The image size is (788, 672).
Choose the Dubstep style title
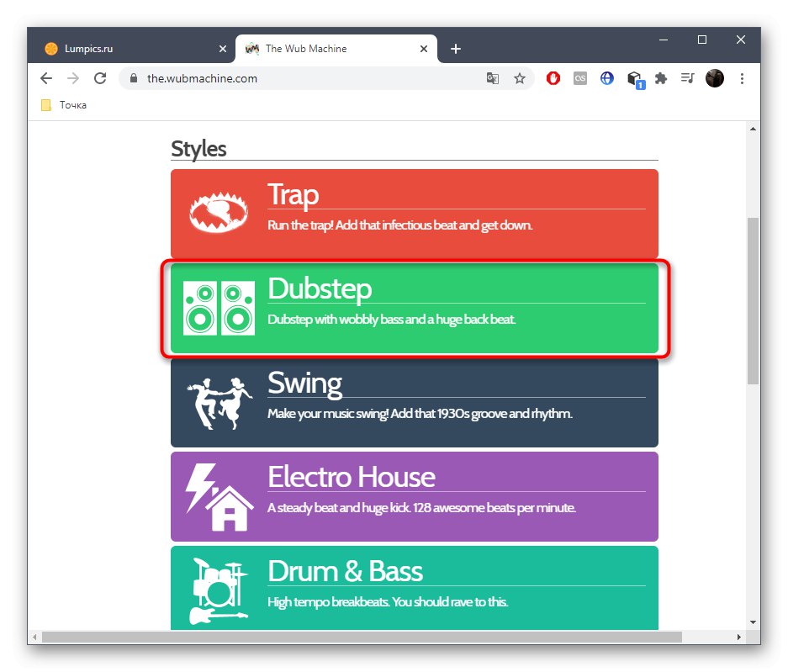[320, 289]
